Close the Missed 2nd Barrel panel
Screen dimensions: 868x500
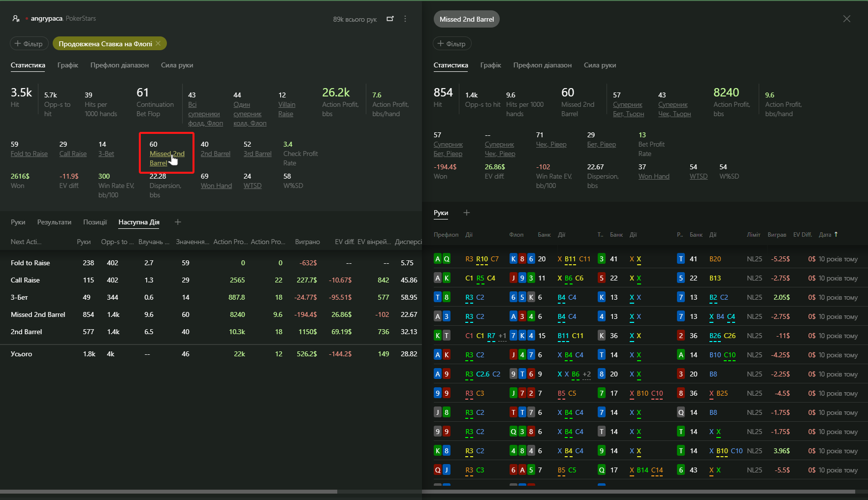tap(846, 19)
